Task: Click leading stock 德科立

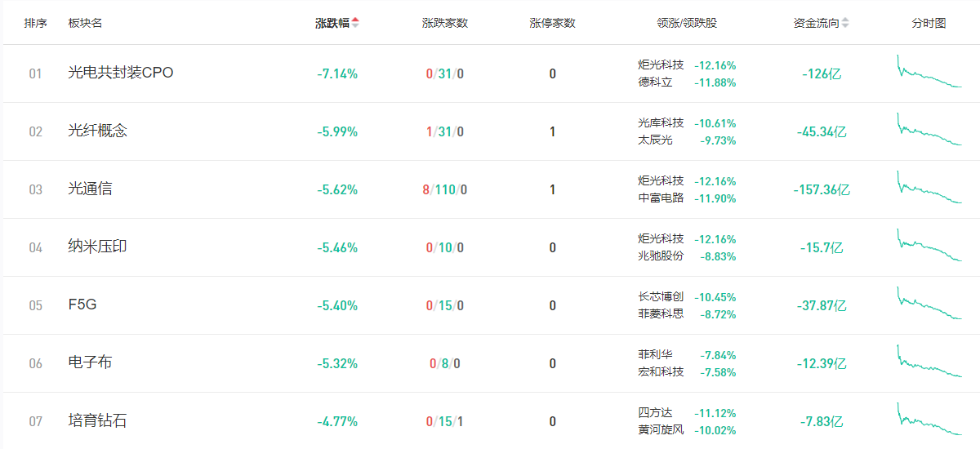Action: tap(655, 82)
